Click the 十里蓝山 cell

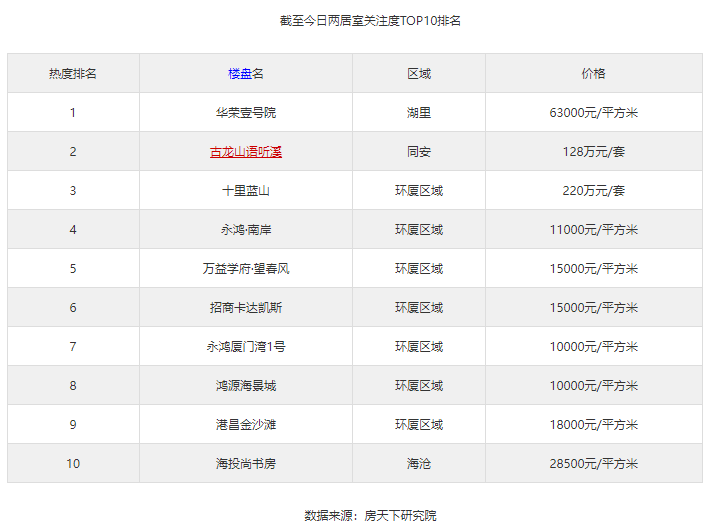tap(246, 191)
